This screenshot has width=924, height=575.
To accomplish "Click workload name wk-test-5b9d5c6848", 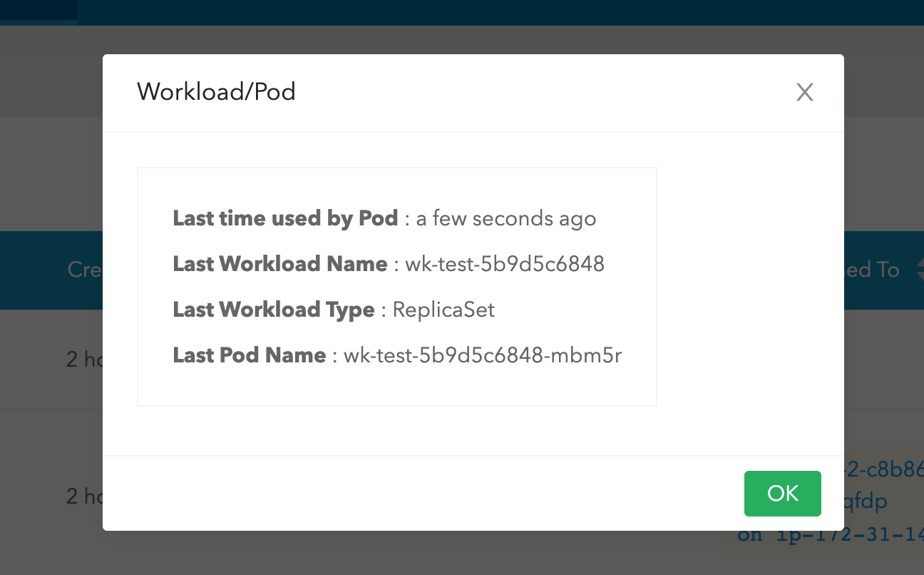I will click(505, 264).
